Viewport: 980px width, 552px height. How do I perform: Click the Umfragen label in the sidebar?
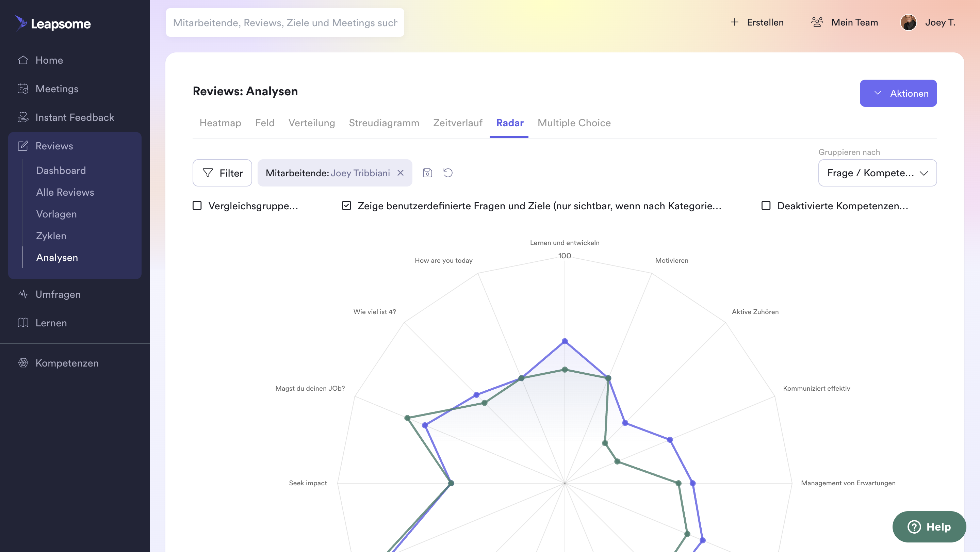[x=58, y=294]
